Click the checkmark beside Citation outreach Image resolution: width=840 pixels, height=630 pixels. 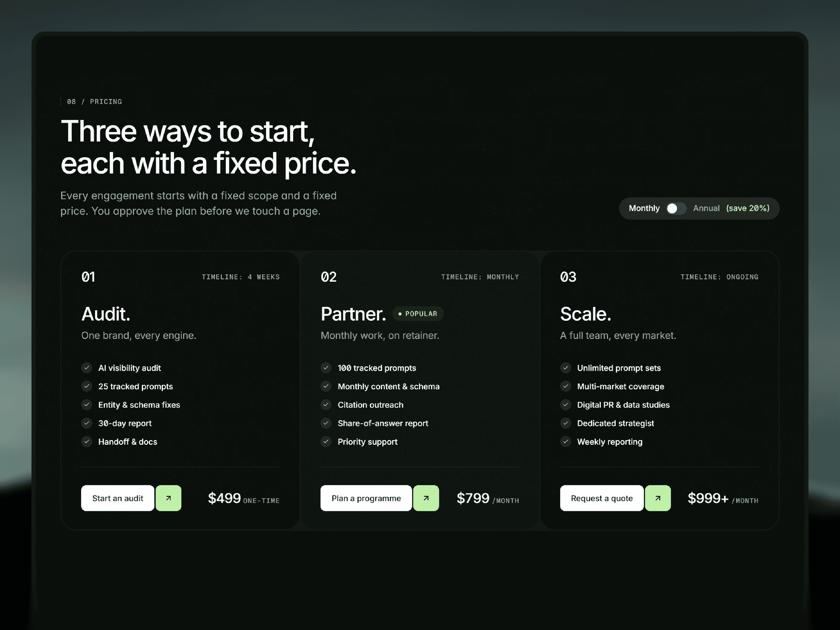326,404
